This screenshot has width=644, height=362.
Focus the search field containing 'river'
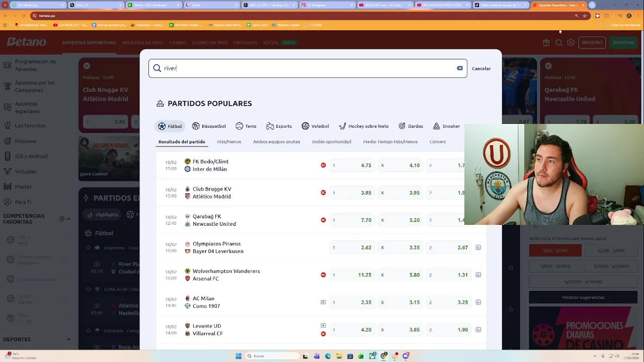click(307, 68)
